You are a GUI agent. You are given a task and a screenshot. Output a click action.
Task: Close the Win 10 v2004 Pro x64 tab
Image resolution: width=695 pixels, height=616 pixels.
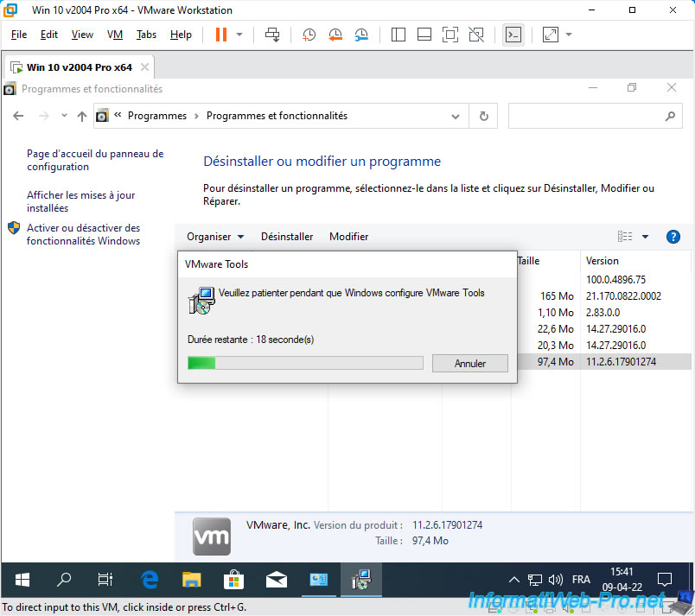(144, 67)
